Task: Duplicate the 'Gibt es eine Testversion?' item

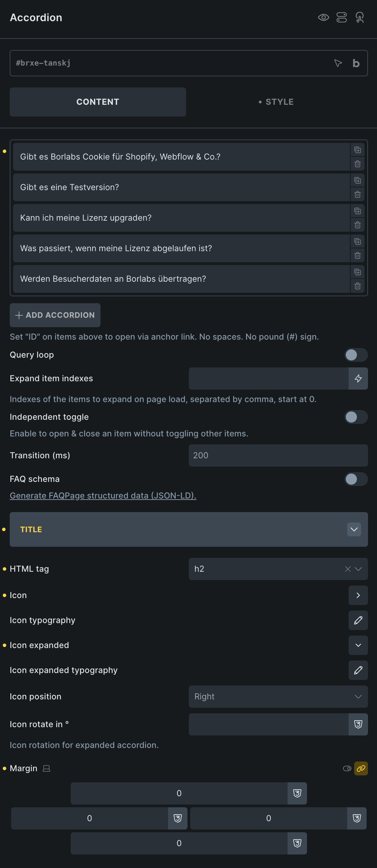Action: (358, 180)
